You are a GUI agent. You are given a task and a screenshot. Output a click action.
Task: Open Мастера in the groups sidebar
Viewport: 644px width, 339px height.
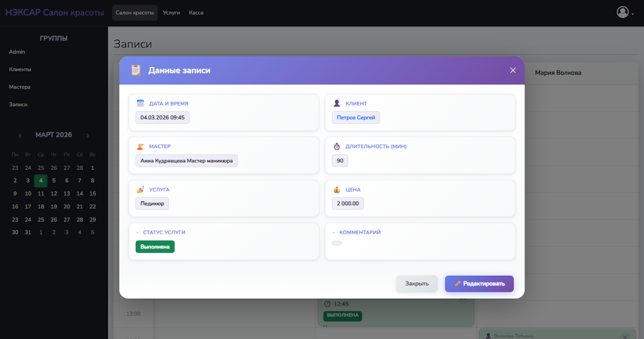[x=20, y=87]
